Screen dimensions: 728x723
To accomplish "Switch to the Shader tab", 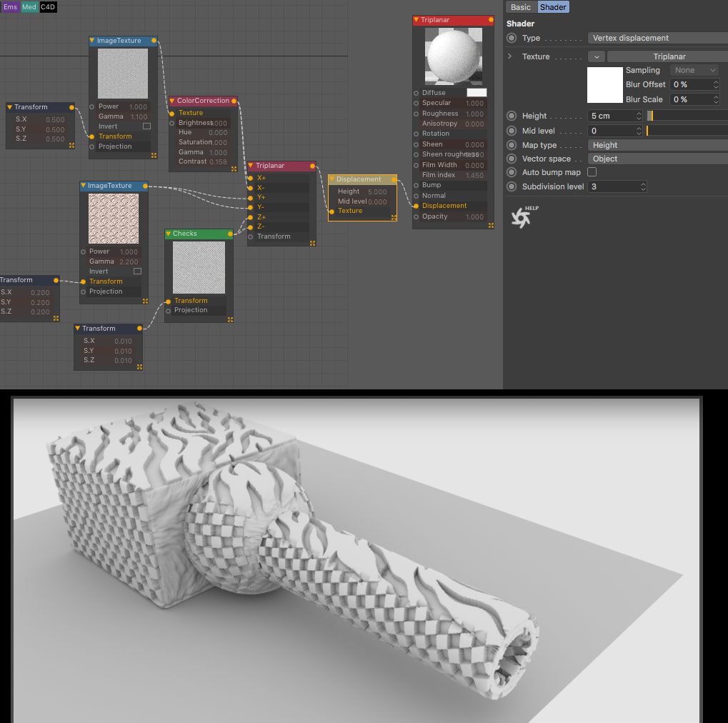I will [553, 7].
